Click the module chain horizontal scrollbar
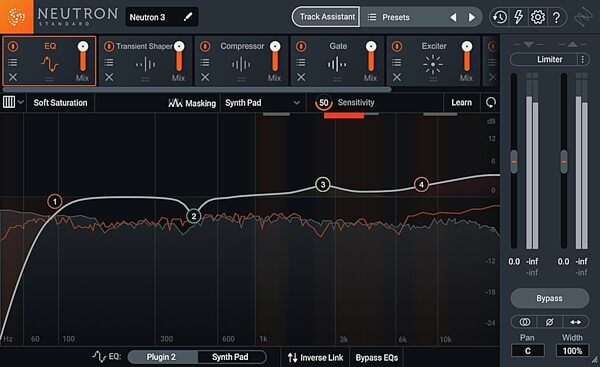This screenshot has width=600, height=367. 197,90
